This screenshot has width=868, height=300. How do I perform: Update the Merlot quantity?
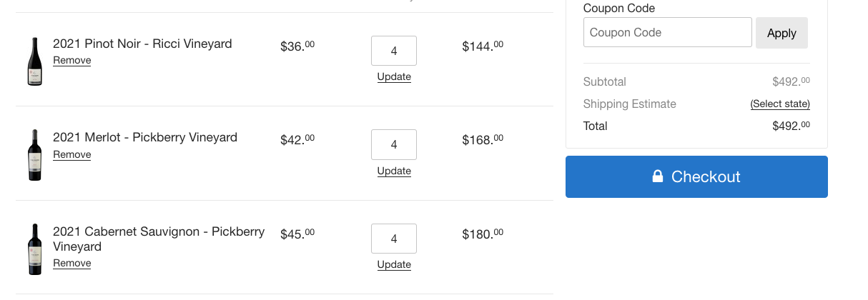pos(394,171)
